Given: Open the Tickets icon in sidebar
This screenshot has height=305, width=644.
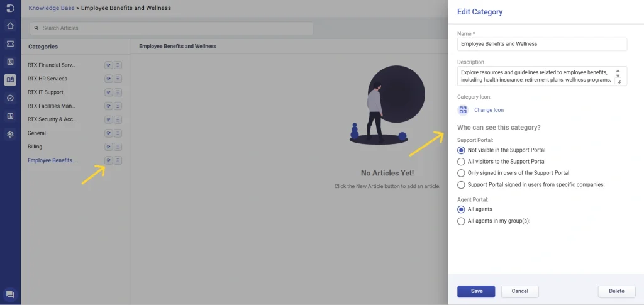Looking at the screenshot, I should coord(10,43).
